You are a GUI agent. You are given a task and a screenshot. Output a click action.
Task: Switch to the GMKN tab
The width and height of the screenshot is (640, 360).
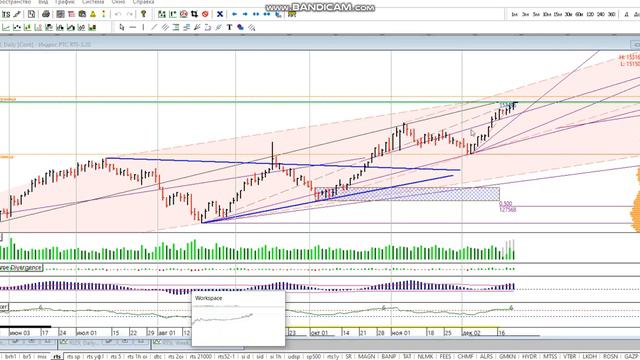507,356
